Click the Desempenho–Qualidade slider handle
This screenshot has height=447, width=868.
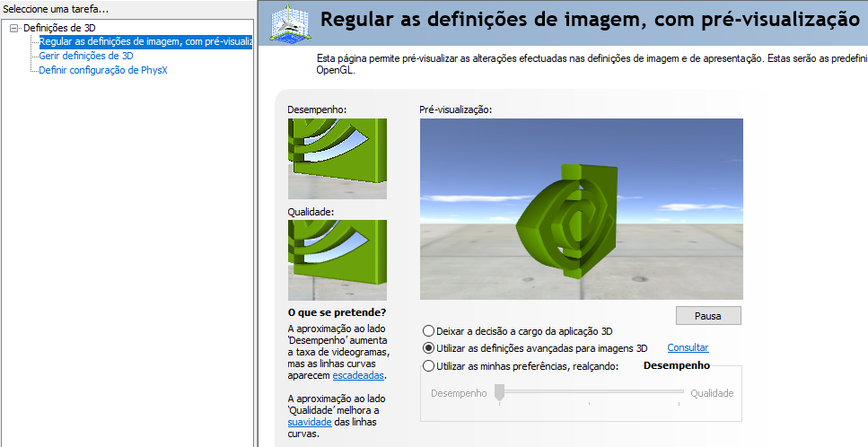coord(499,393)
